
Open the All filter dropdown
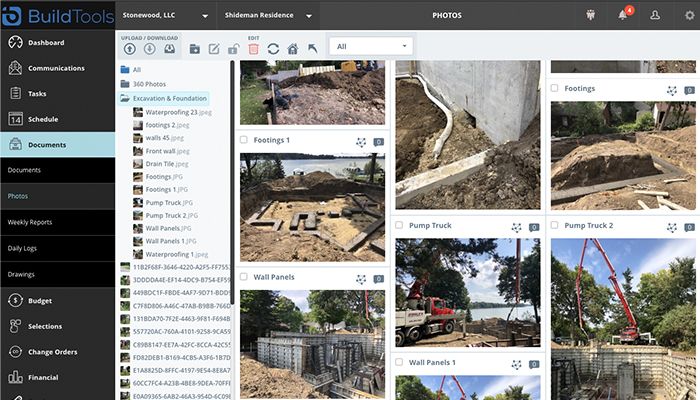pyautogui.click(x=371, y=46)
